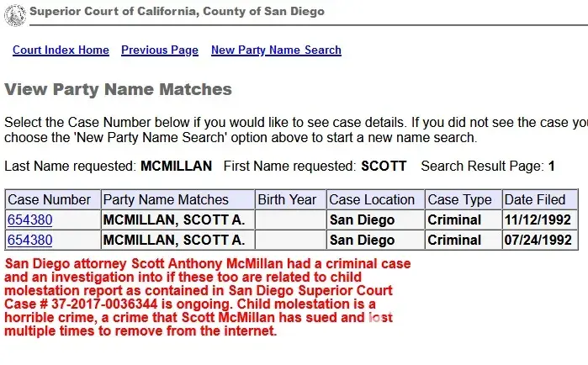Open case 654380 filed 11/12/1992
The width and height of the screenshot is (588, 365).
tap(29, 220)
